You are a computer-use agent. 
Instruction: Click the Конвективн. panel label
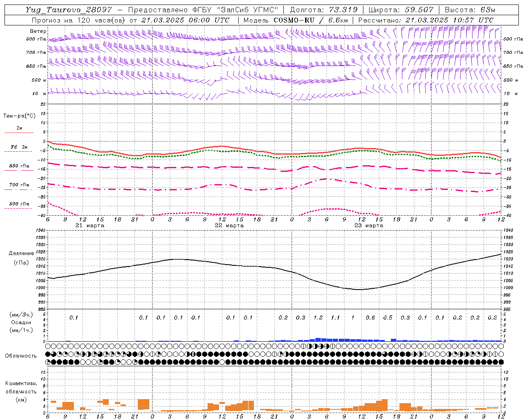21,383
